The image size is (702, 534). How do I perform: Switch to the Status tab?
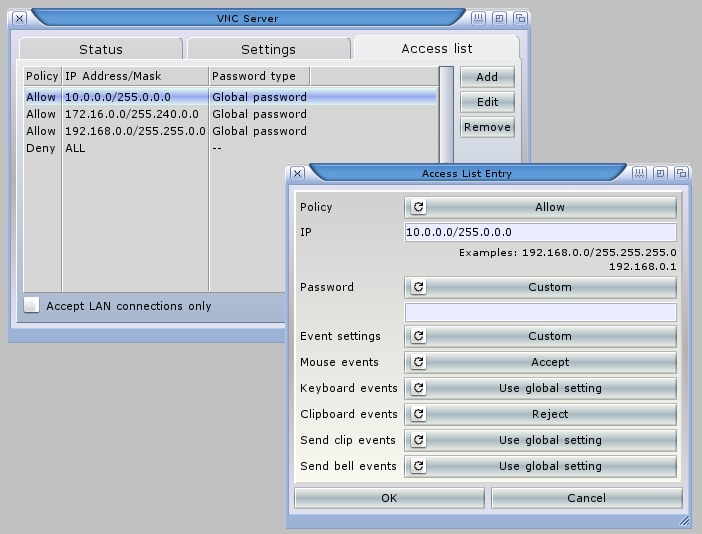[101, 49]
